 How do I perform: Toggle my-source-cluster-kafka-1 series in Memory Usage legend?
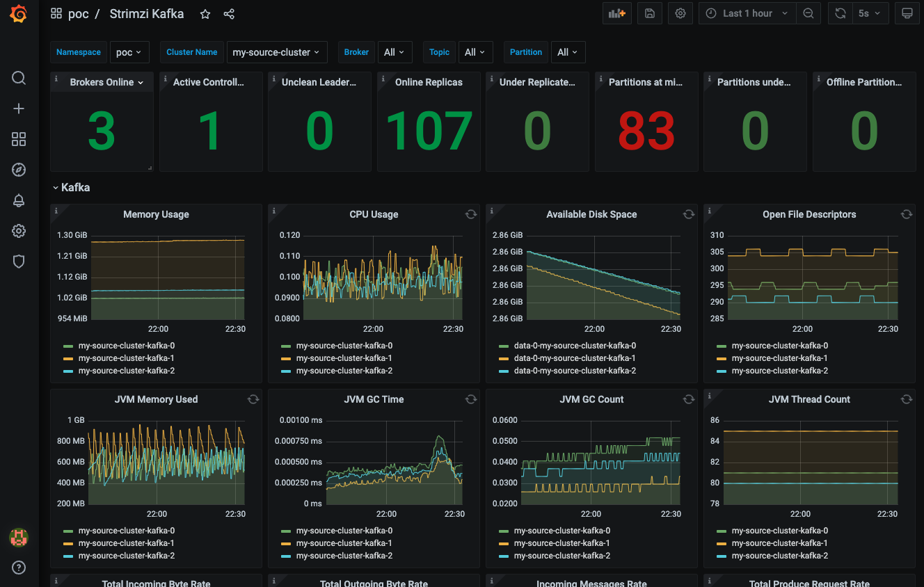pos(126,358)
